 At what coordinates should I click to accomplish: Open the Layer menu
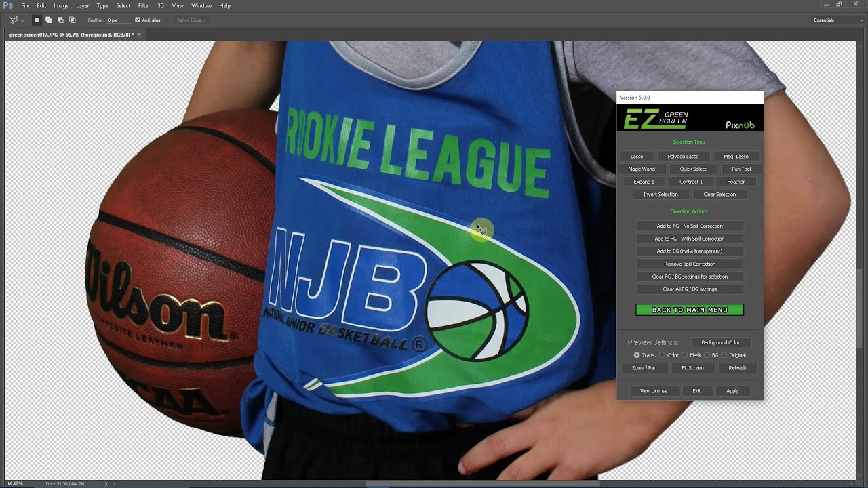point(82,5)
